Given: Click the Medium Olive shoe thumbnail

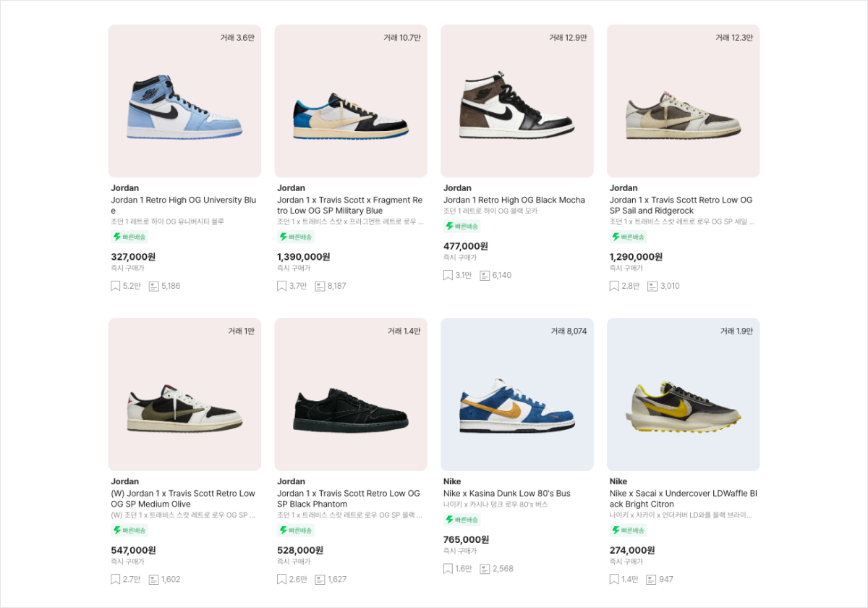Looking at the screenshot, I should 184,394.
